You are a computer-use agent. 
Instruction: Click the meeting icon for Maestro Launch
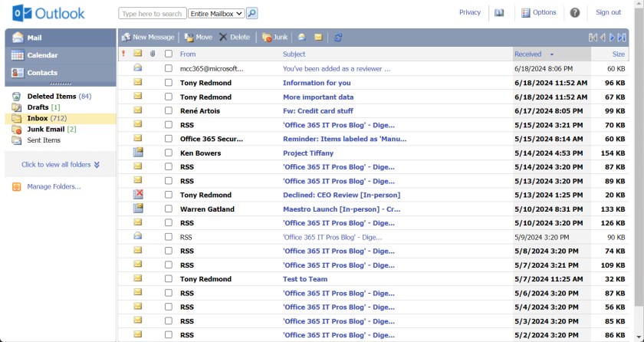(138, 208)
